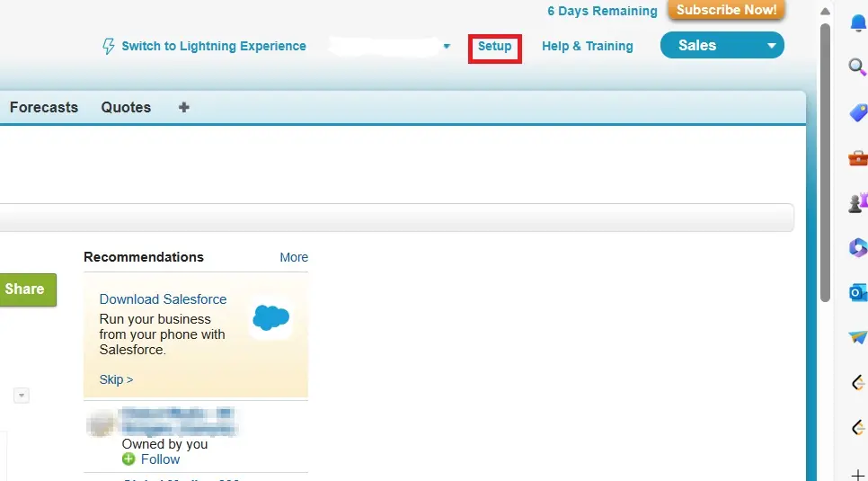The height and width of the screenshot is (481, 868).
Task: Open More recommendations
Action: click(x=294, y=257)
